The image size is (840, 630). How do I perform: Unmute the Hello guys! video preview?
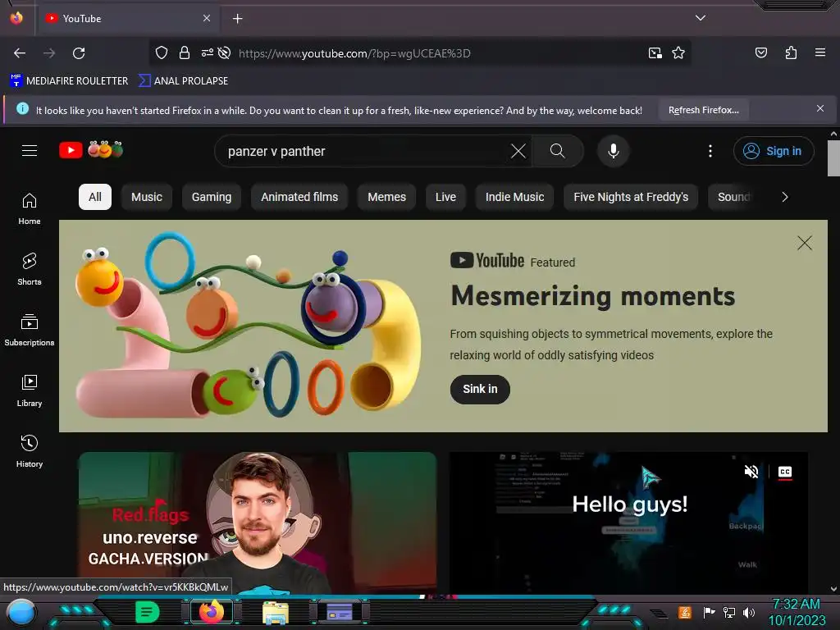pyautogui.click(x=751, y=472)
